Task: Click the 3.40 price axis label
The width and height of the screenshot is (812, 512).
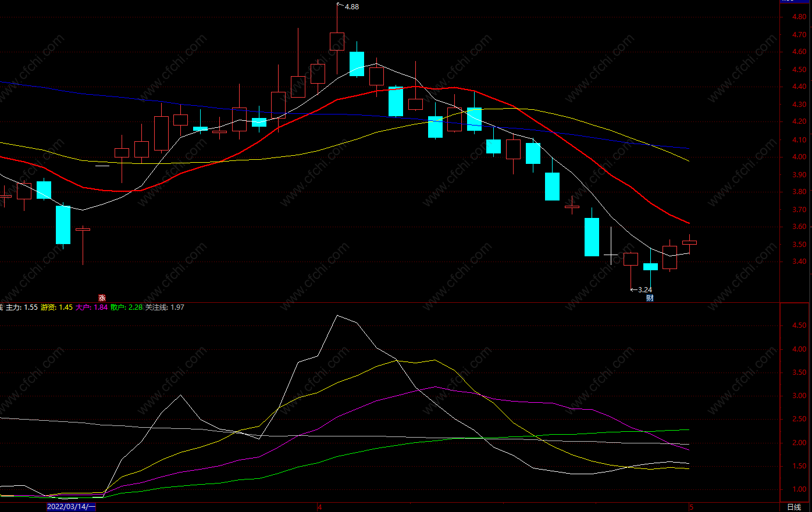Action: pos(799,262)
